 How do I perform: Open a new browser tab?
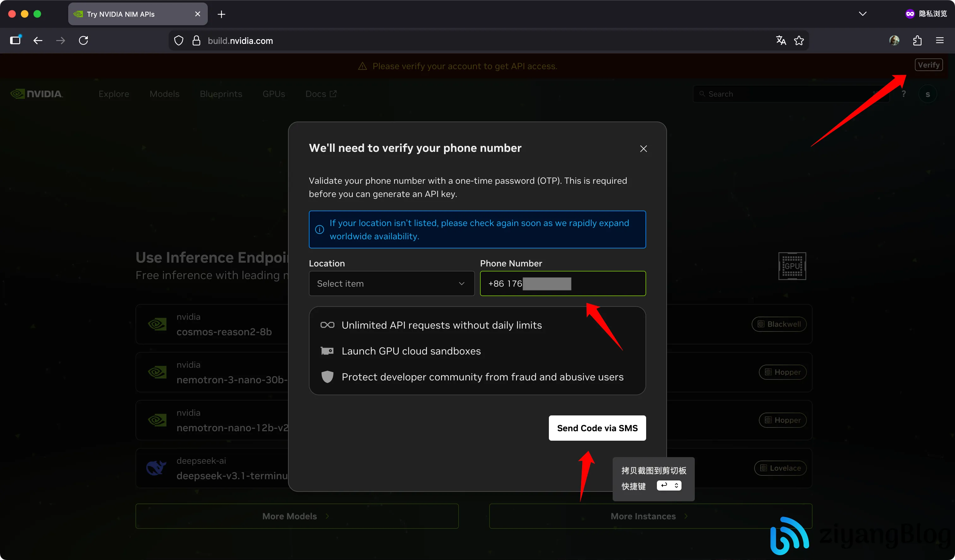click(222, 15)
